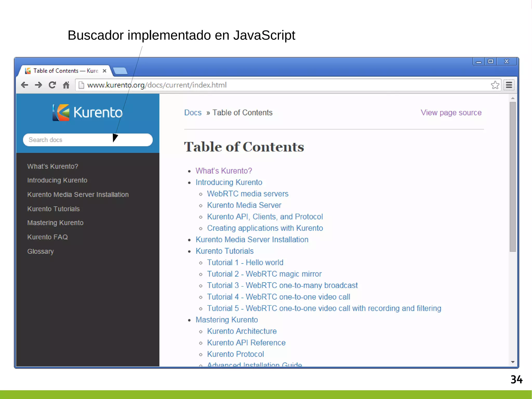
Task: Close the Table of Contents tab
Action: click(x=104, y=71)
